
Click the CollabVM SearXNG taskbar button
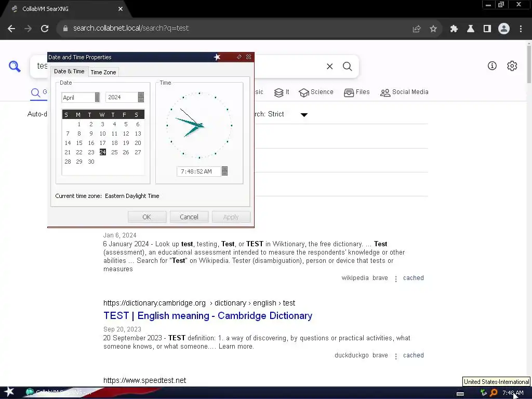(58, 392)
